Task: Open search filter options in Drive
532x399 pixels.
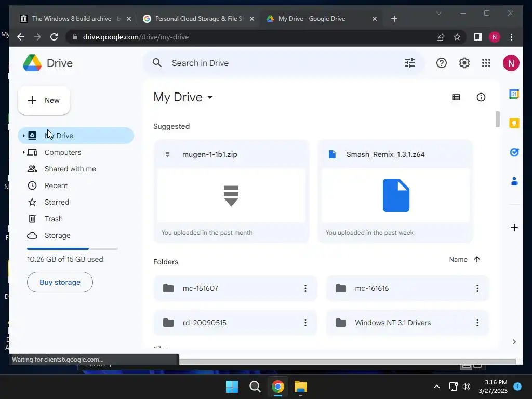Action: [410, 63]
